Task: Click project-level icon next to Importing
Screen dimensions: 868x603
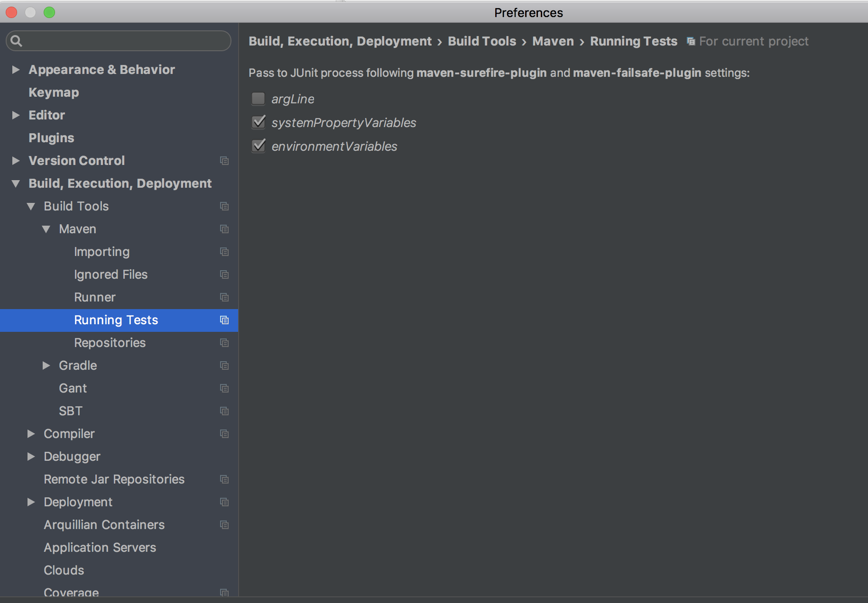Action: pyautogui.click(x=224, y=252)
